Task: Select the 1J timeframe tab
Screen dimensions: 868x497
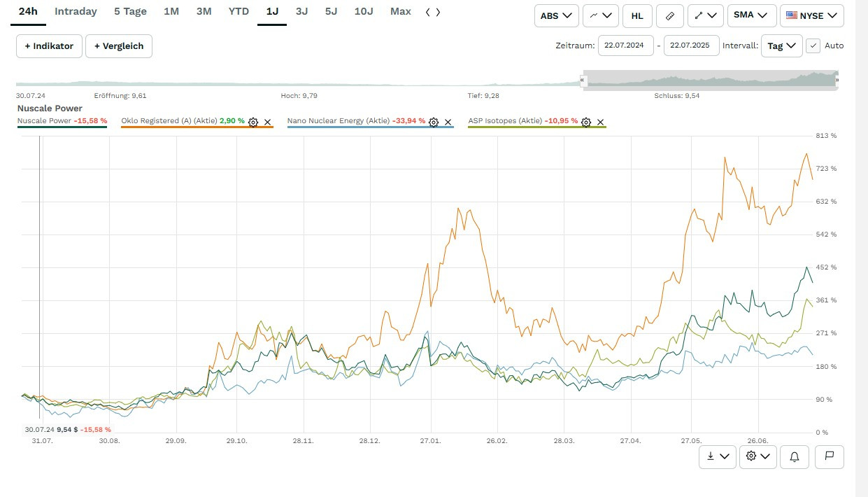Action: 272,12
